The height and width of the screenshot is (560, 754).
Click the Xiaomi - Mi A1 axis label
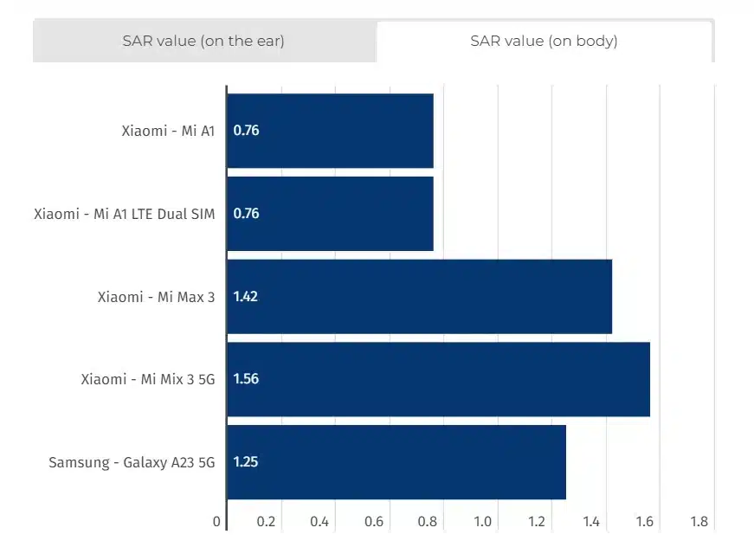[168, 131]
